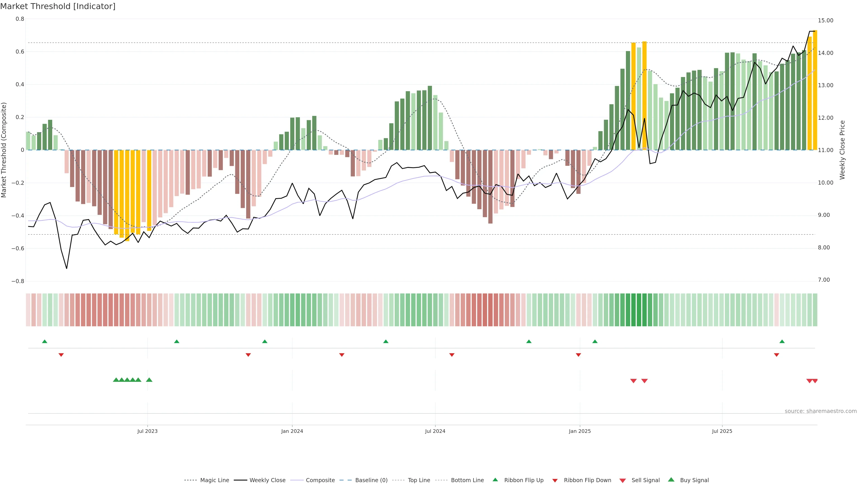Viewport: 868px width, 488px height.
Task: Toggle the Composite legend entry
Action: [320, 480]
